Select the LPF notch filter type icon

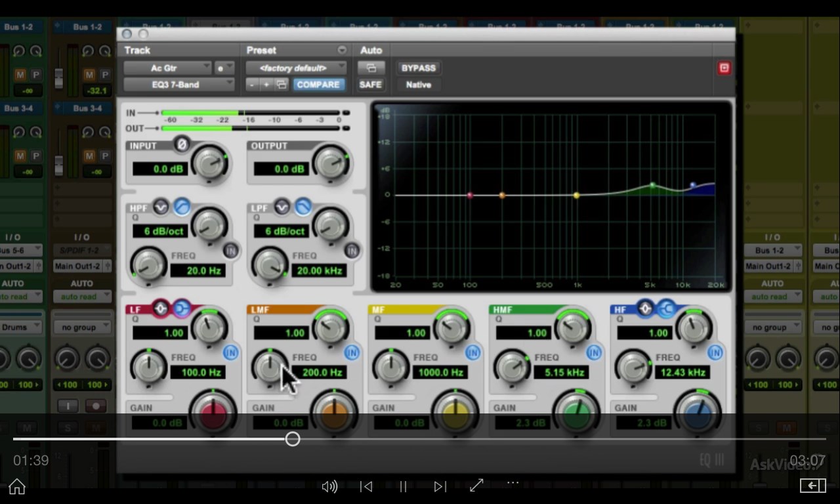[x=282, y=207]
